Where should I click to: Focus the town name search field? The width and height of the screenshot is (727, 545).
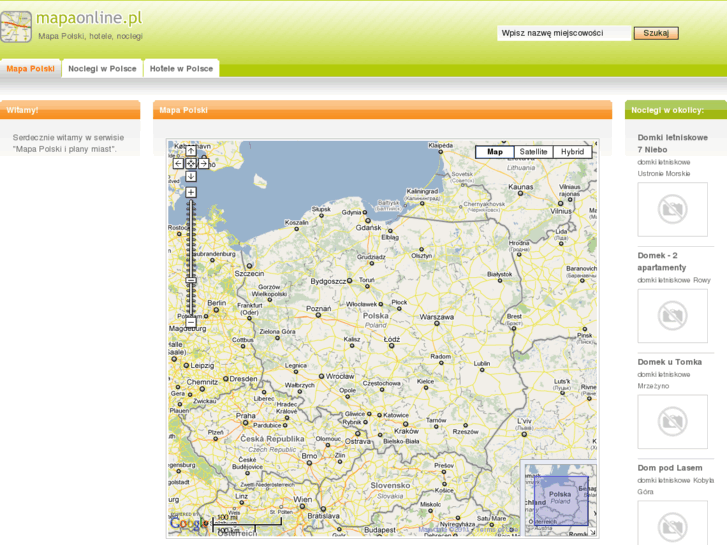coord(564,33)
